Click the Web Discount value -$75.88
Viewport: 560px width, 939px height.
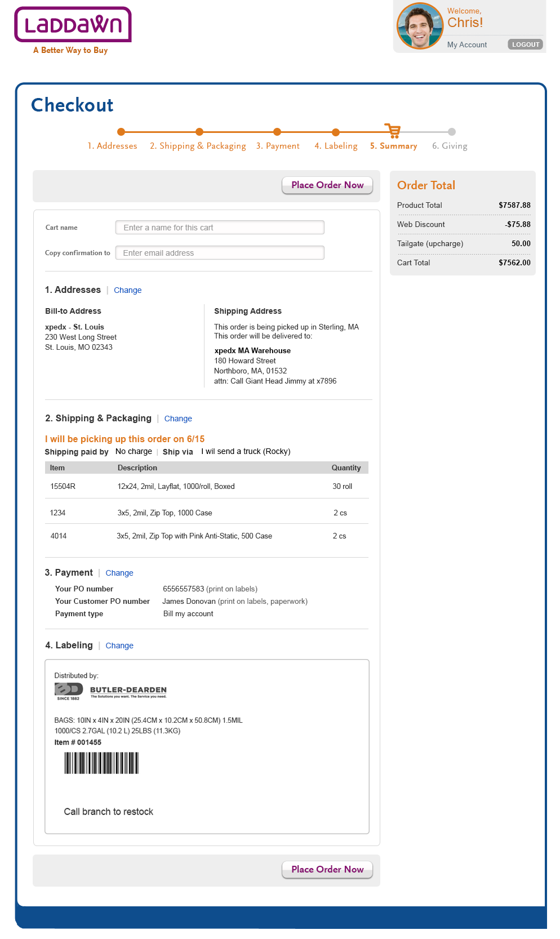518,224
